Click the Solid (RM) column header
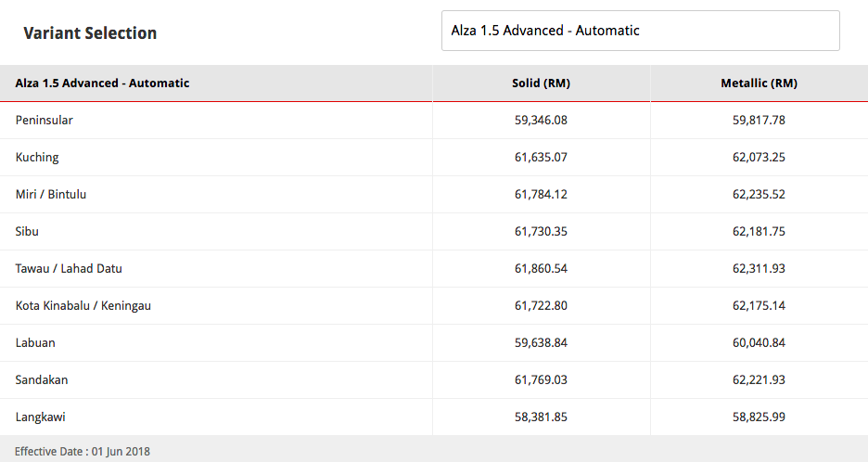This screenshot has height=462, width=868. tap(541, 83)
